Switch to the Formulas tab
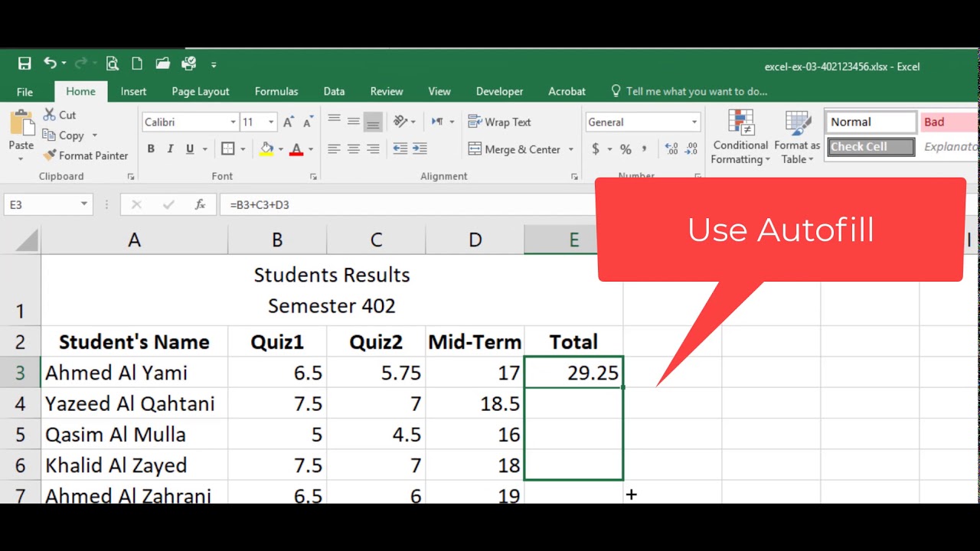 276,91
